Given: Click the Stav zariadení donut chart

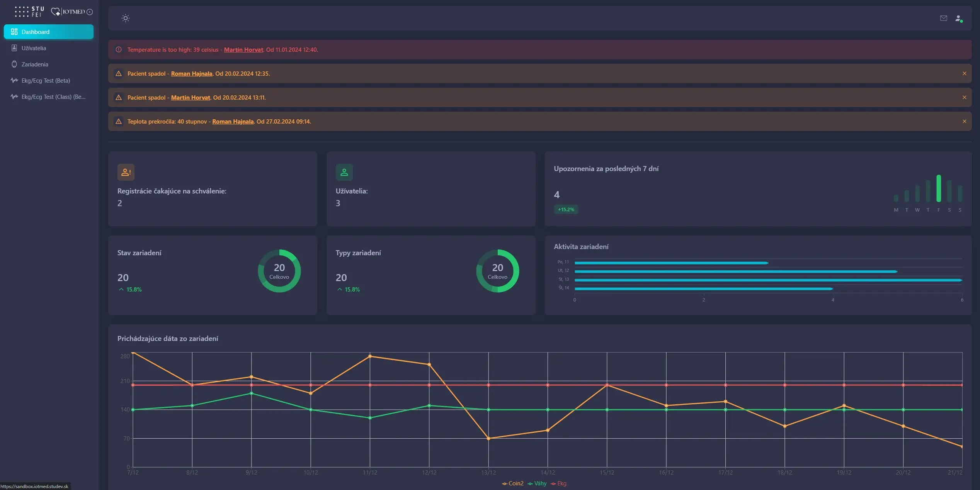Looking at the screenshot, I should click(279, 271).
